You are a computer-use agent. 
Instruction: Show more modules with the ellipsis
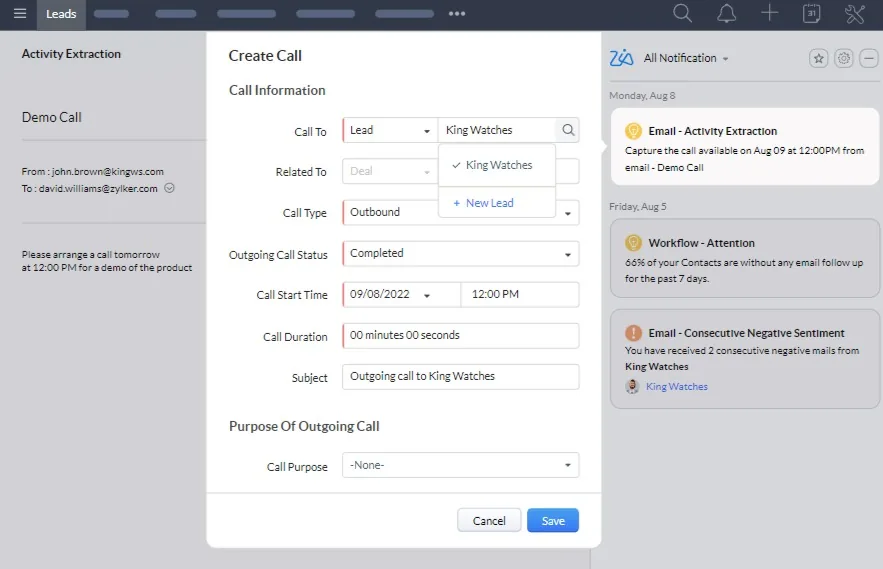click(457, 14)
